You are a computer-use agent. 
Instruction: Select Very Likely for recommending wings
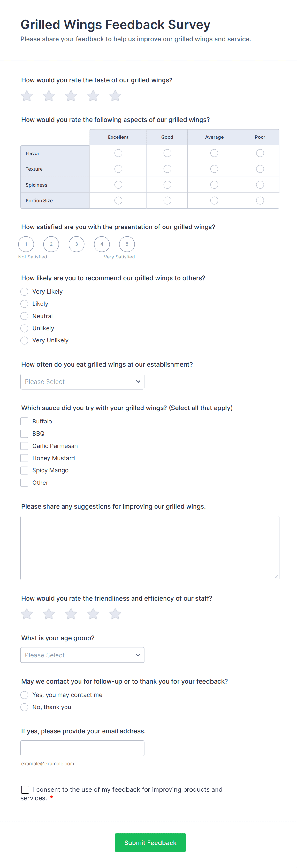pos(24,291)
